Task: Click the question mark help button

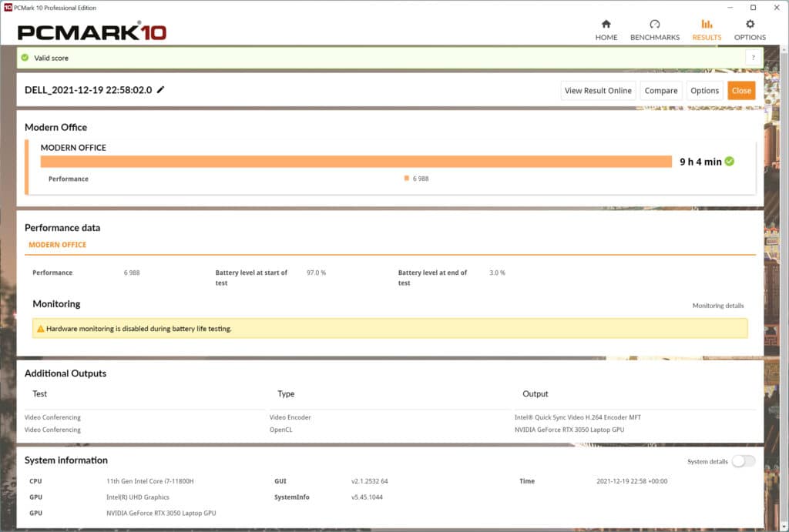Action: (x=753, y=58)
